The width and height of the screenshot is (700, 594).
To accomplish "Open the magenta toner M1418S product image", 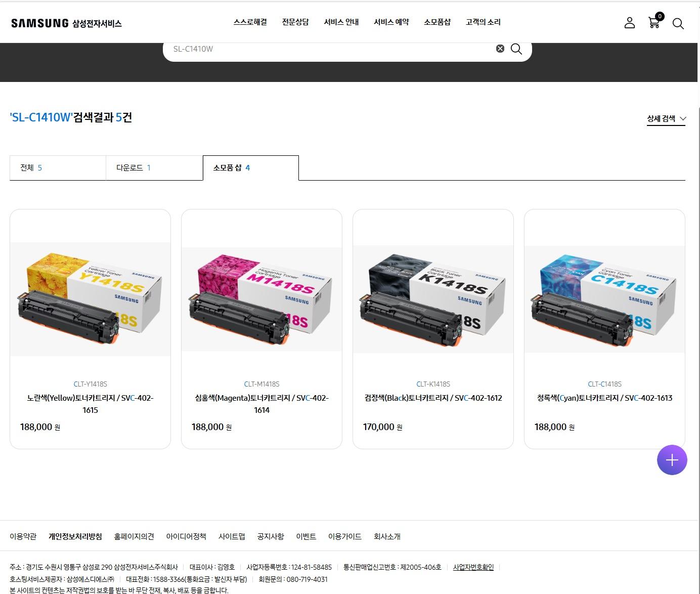I will (261, 299).
